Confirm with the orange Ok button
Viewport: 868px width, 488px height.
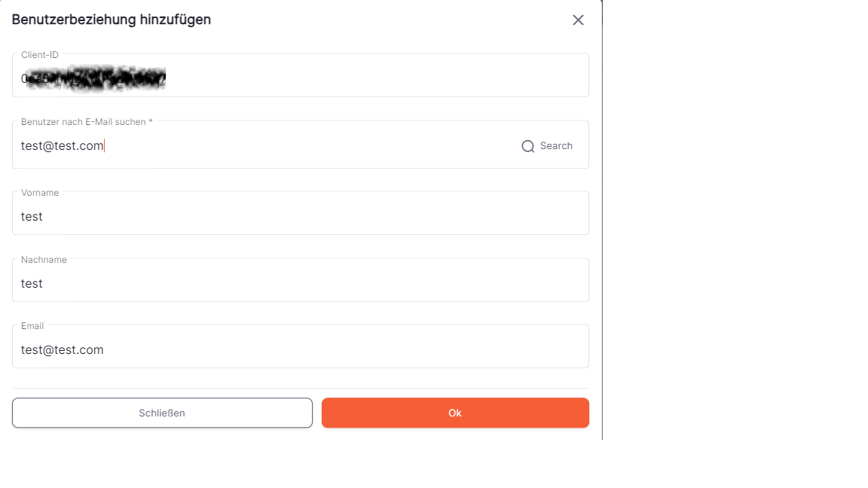(455, 413)
